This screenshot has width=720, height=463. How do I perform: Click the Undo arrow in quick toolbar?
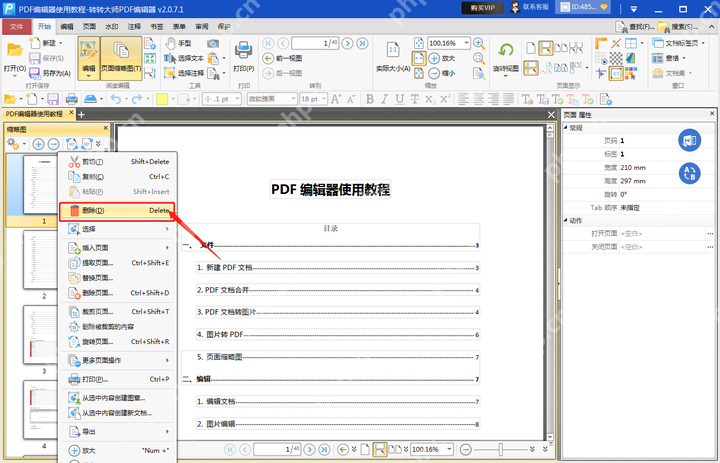[116, 99]
